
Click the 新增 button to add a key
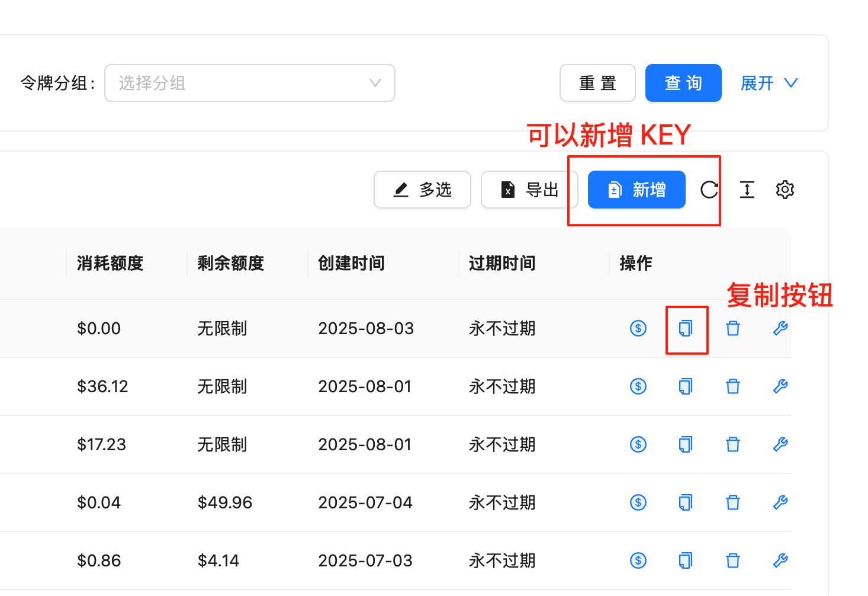pos(636,190)
